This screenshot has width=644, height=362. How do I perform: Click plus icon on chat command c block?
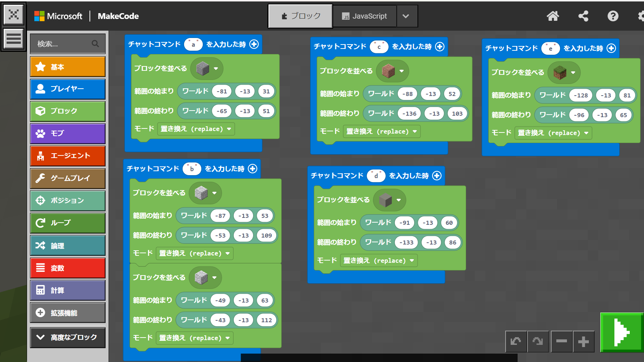click(x=440, y=47)
